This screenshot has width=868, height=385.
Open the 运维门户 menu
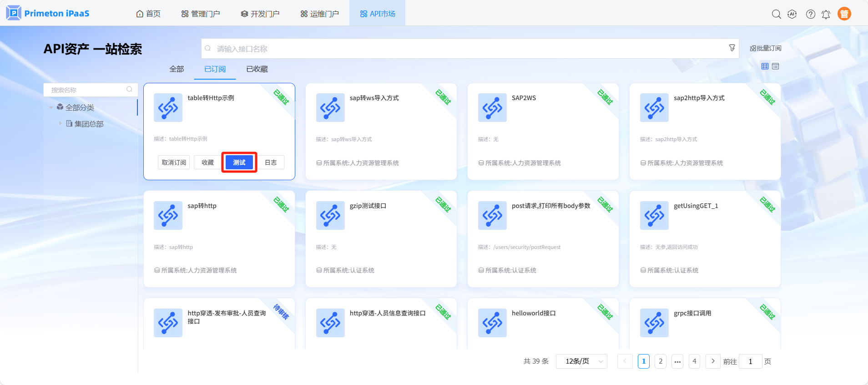[x=320, y=14]
